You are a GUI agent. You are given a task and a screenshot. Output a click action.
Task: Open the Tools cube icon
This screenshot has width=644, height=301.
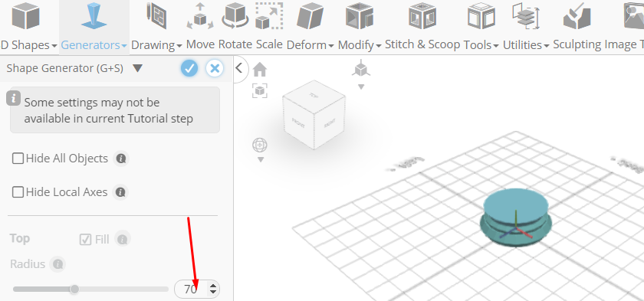[x=481, y=16]
